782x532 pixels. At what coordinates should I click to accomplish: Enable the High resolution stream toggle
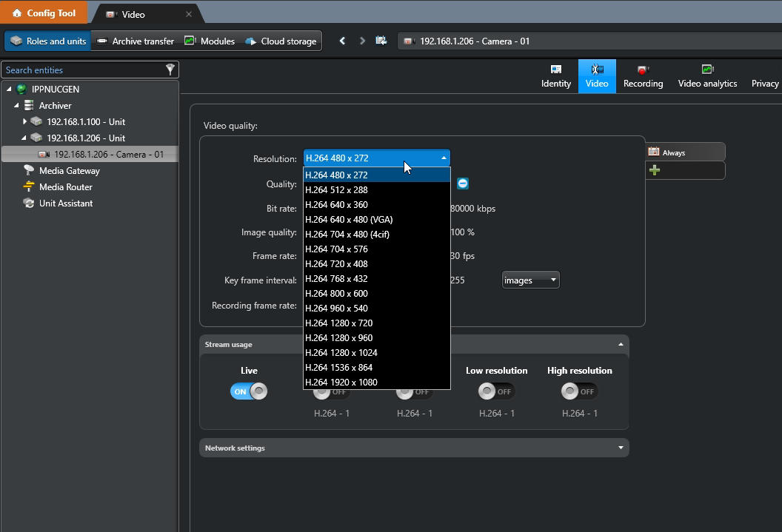579,391
